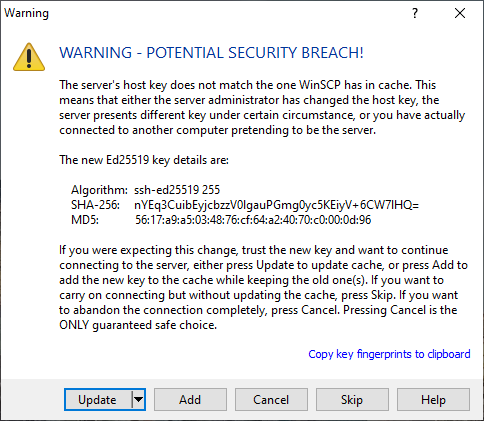Close the Warning dialog with X
Image resolution: width=484 pixels, height=421 pixels.
[x=460, y=13]
